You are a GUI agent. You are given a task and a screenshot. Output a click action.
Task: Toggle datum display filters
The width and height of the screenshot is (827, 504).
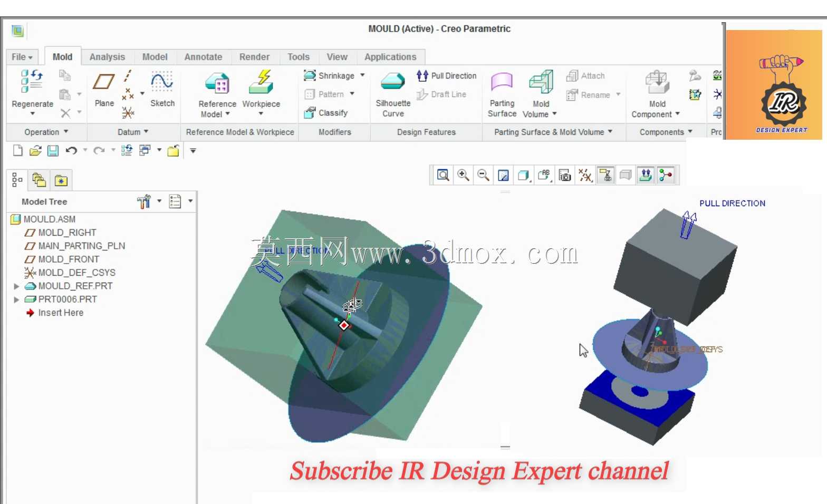tap(585, 175)
